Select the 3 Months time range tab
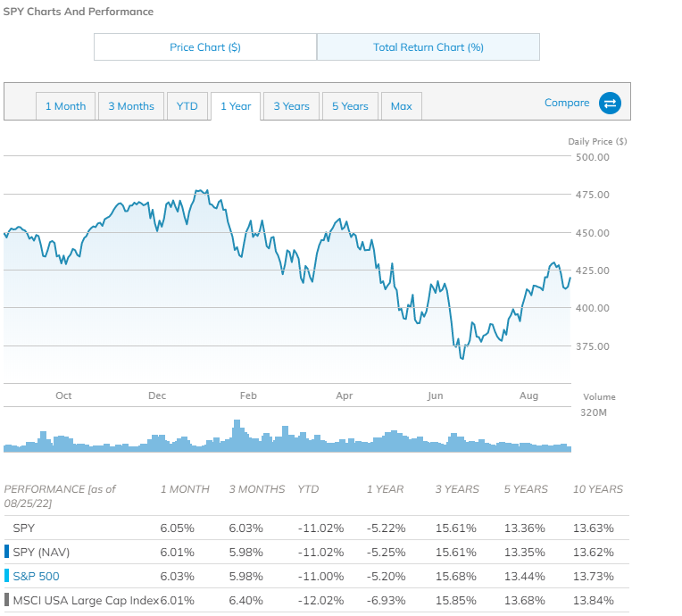 click(x=131, y=106)
